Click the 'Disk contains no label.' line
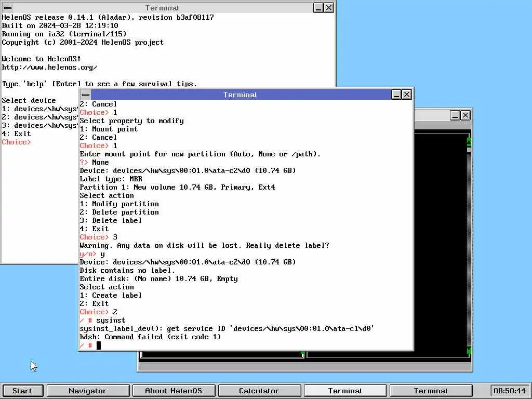532x399 pixels. pyautogui.click(x=127, y=270)
